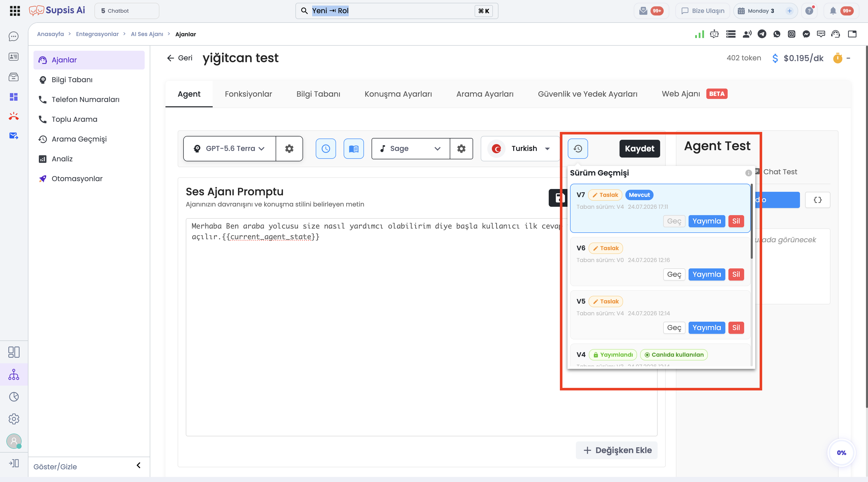Screen dimensions: 868x482
Task: Open Toplu Arama in the side menu
Action: click(x=89, y=119)
